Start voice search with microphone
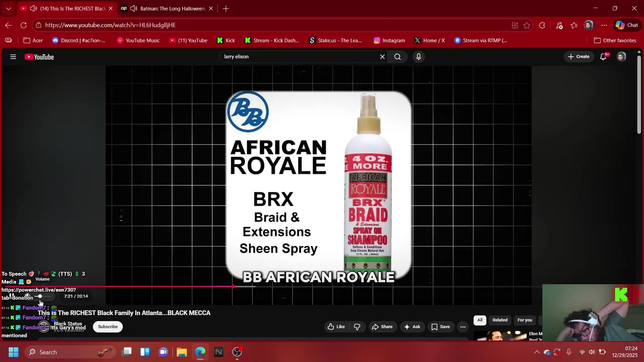The height and width of the screenshot is (362, 644). 418,57
